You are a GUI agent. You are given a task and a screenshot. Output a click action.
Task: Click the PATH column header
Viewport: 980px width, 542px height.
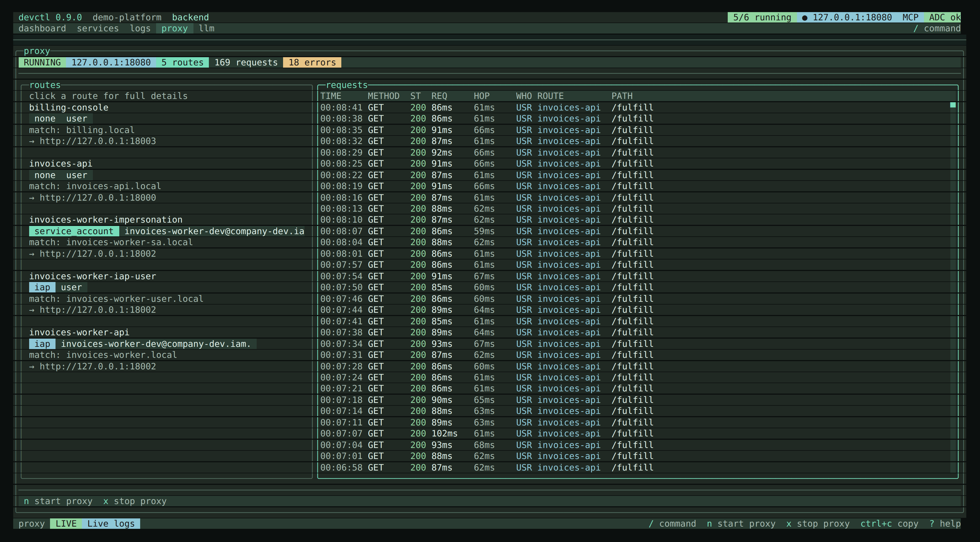[x=622, y=96]
